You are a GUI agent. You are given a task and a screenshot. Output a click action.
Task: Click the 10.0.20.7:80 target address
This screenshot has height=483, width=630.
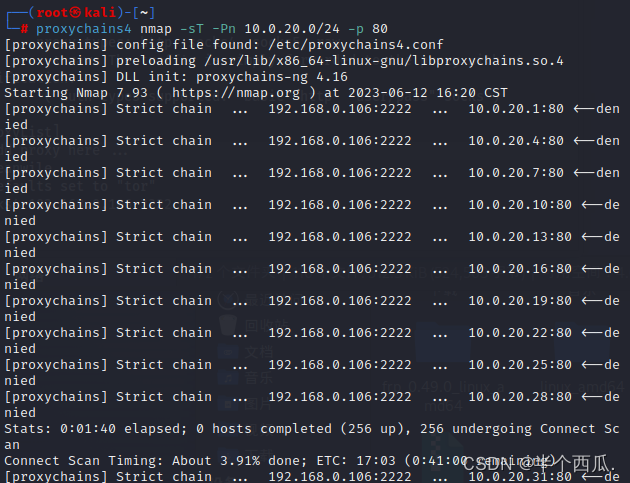[516, 173]
